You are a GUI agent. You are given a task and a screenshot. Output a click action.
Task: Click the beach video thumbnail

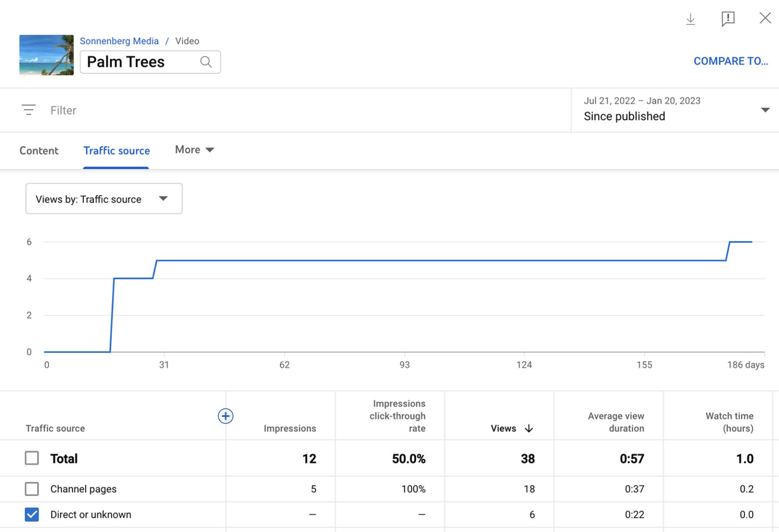tap(46, 55)
